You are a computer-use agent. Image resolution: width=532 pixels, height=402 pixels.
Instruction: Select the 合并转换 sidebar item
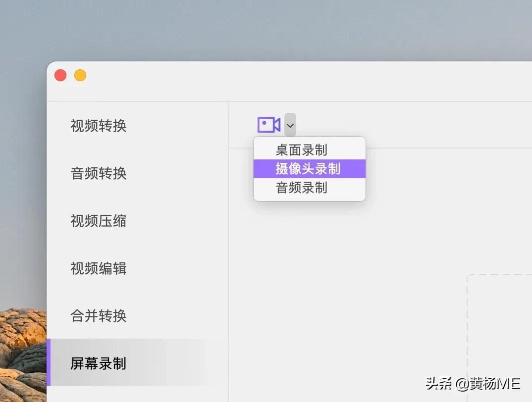click(98, 316)
